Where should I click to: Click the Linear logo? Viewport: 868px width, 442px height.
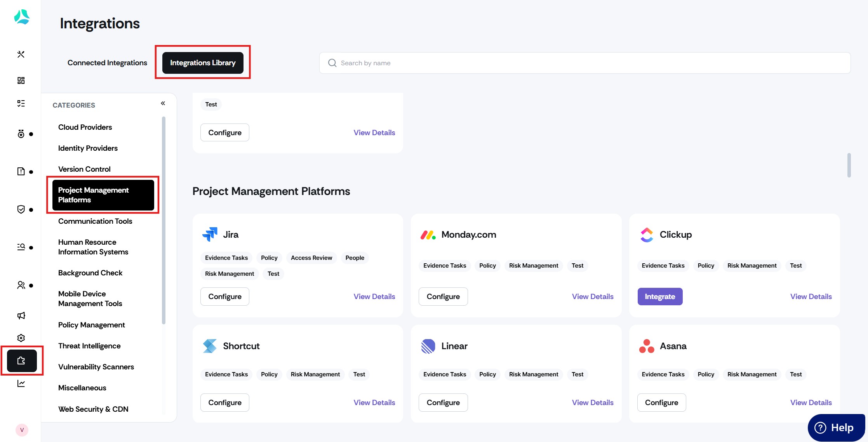(428, 346)
